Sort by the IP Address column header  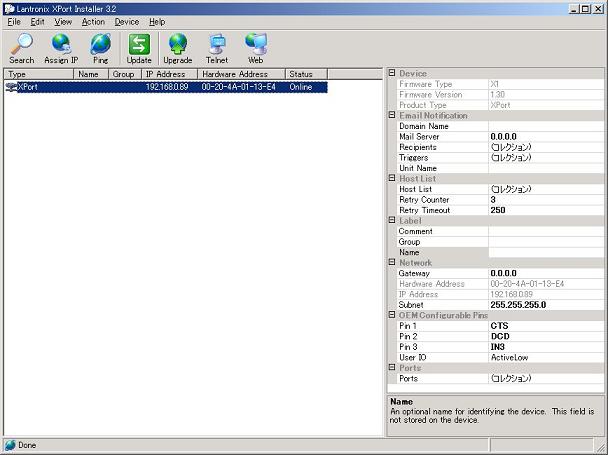(169, 74)
